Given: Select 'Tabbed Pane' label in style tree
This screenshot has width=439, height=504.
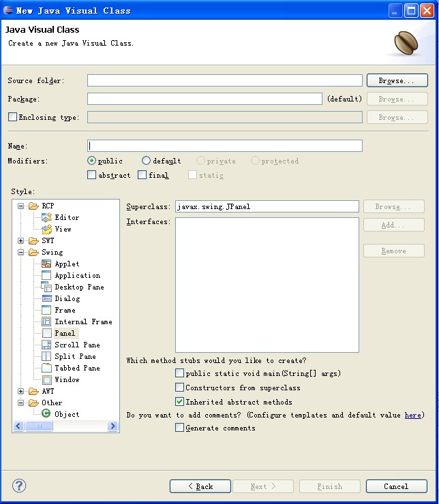Looking at the screenshot, I should click(77, 368).
